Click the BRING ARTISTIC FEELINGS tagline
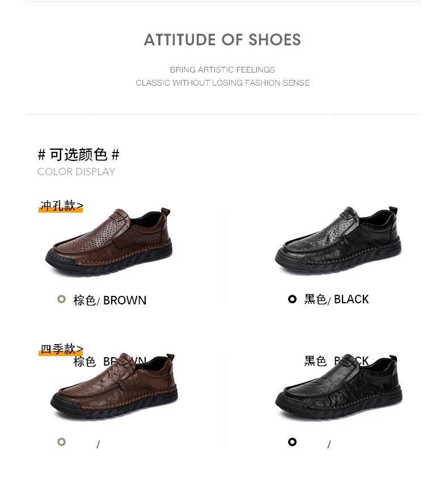The image size is (448, 500). 222,70
